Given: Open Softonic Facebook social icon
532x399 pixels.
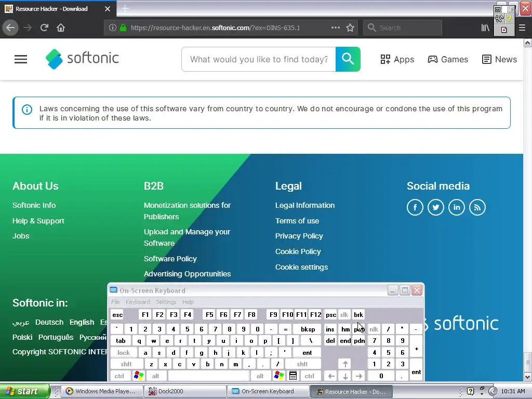Looking at the screenshot, I should 415,207.
